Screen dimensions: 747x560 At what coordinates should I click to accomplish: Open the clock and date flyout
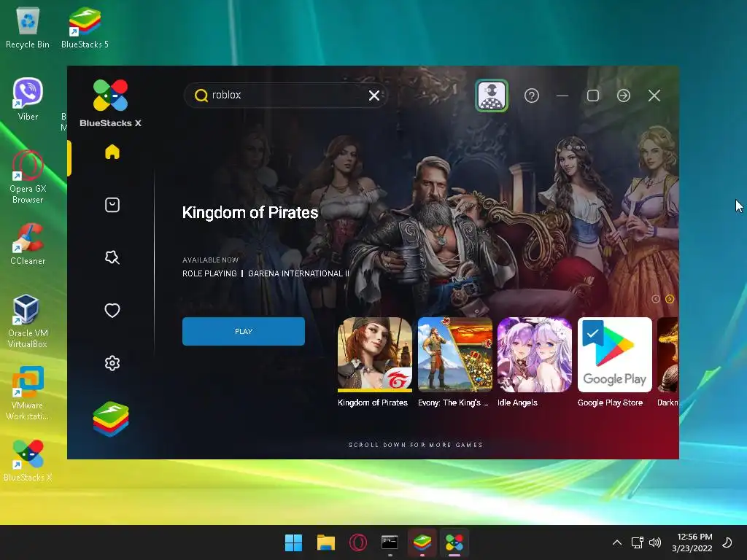point(692,542)
